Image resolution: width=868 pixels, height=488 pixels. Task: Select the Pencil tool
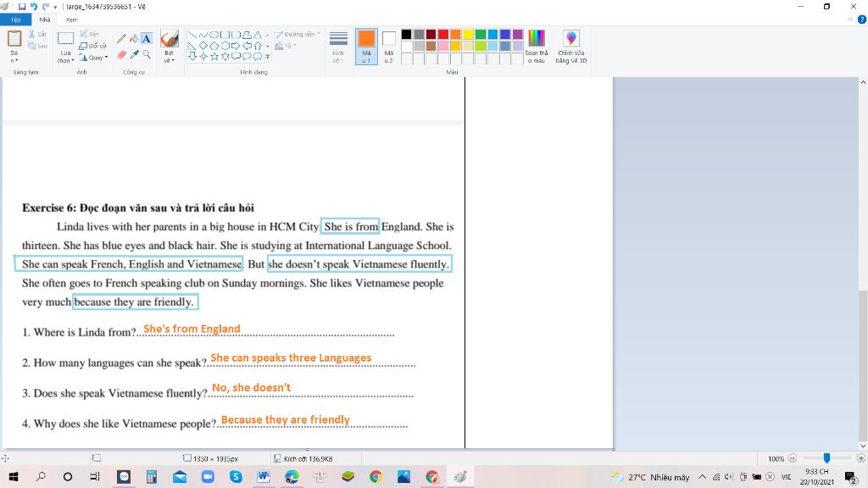[x=121, y=39]
